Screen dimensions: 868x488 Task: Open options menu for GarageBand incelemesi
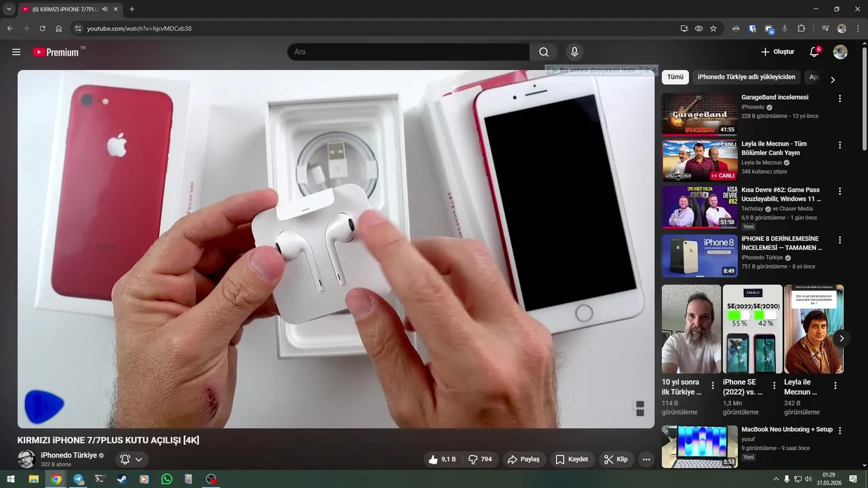[x=840, y=98]
